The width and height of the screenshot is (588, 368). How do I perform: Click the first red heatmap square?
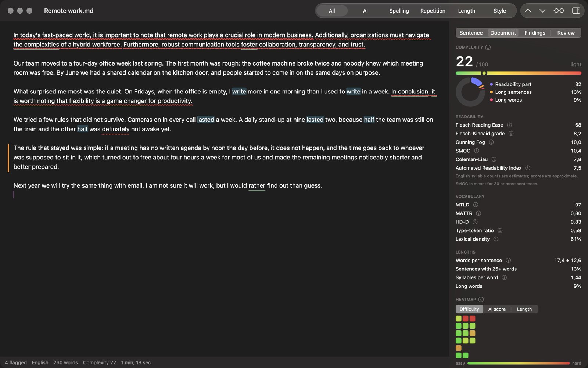(x=466, y=319)
